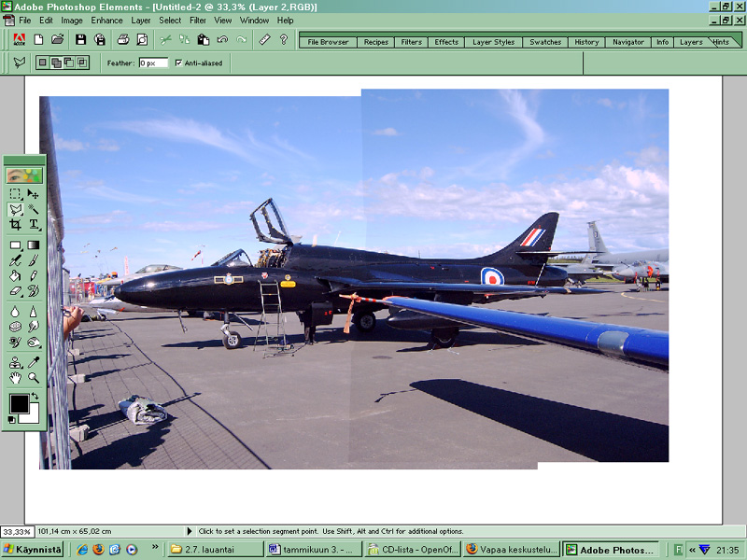This screenshot has width=747, height=560.
Task: Choose New Selection mode in options bar
Action: click(43, 63)
